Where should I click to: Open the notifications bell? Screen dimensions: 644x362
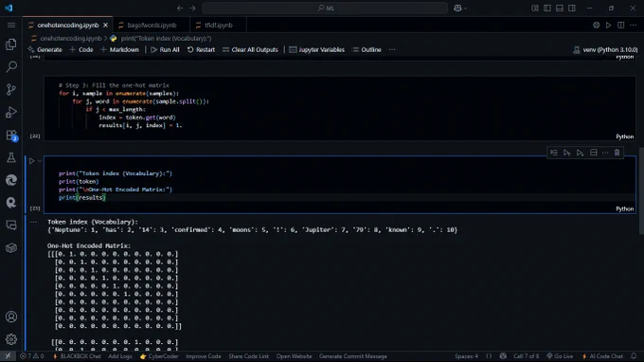634,356
